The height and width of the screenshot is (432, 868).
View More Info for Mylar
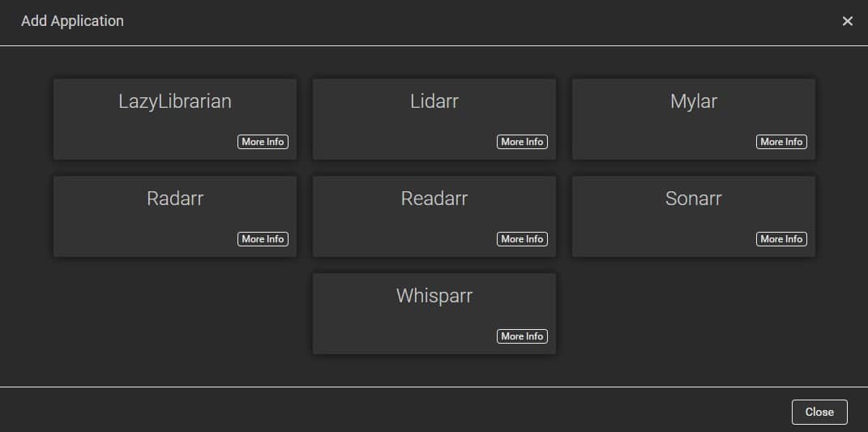pos(781,142)
